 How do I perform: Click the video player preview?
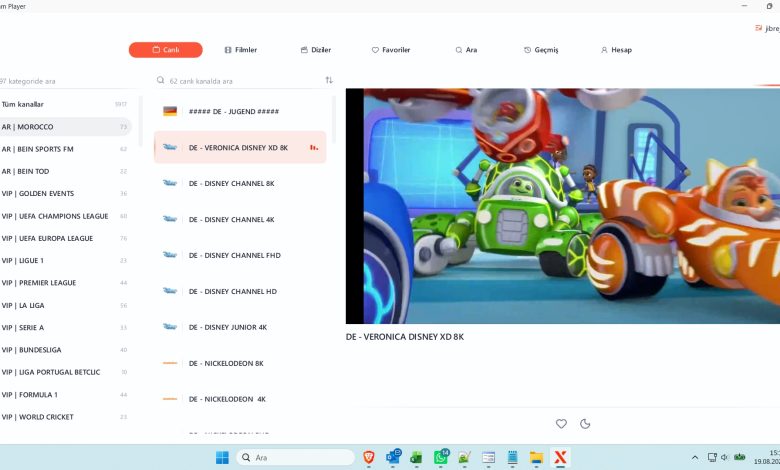[x=563, y=206]
